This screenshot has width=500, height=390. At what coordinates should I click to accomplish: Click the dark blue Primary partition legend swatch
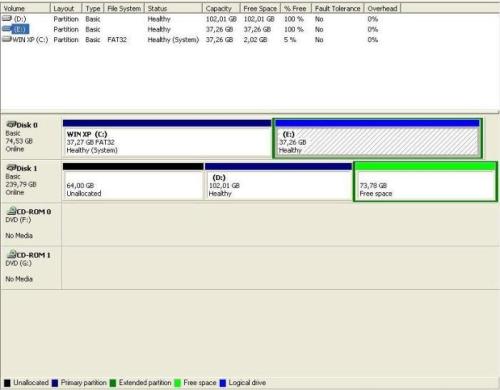point(55,383)
